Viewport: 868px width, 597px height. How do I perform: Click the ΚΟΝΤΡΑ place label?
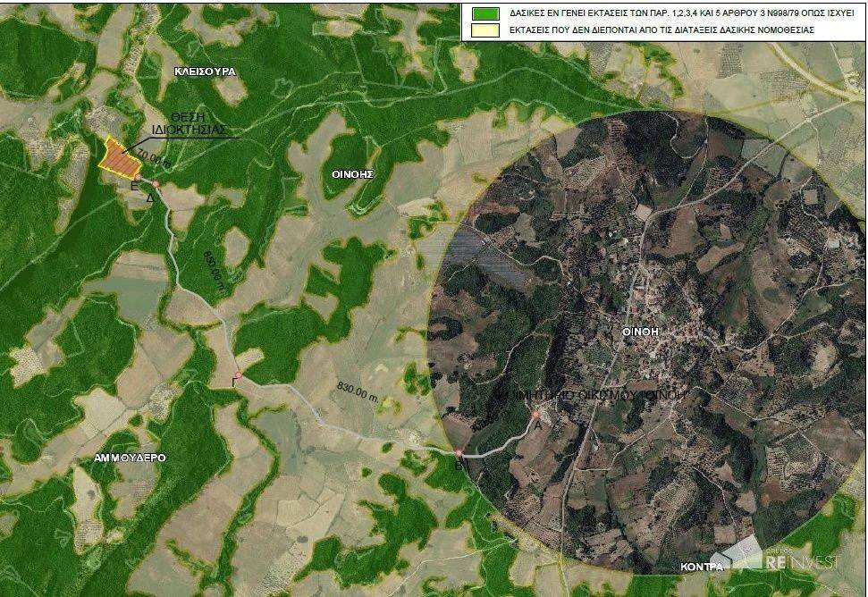pos(701,567)
